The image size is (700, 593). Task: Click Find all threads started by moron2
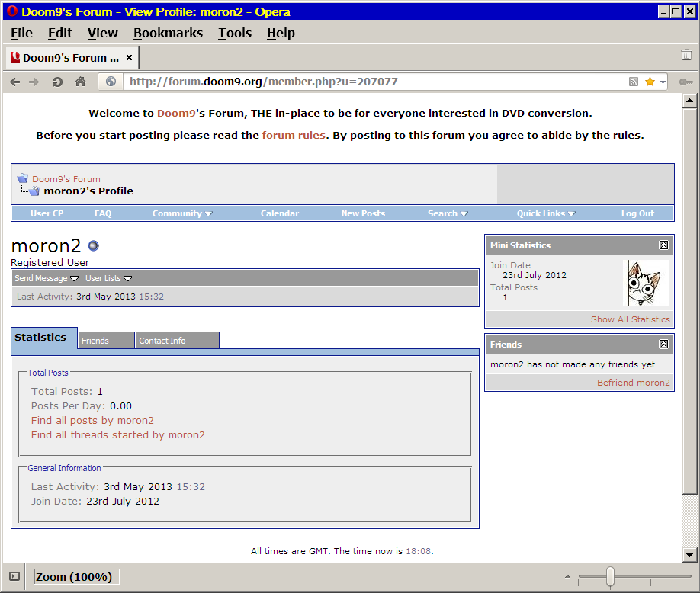click(x=118, y=434)
